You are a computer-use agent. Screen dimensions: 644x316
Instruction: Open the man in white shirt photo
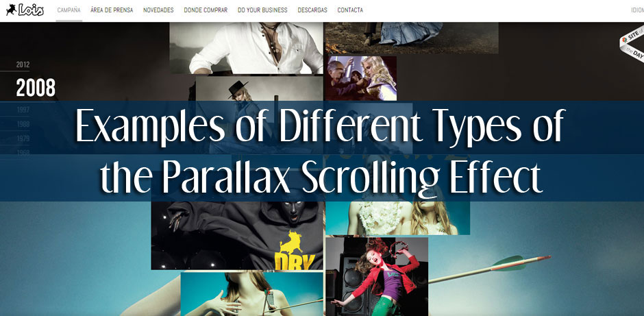click(x=247, y=48)
